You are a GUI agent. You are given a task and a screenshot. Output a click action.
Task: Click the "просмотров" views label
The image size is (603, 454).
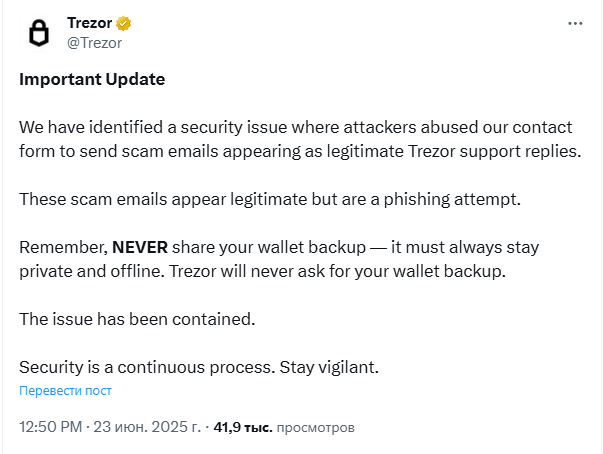(315, 427)
